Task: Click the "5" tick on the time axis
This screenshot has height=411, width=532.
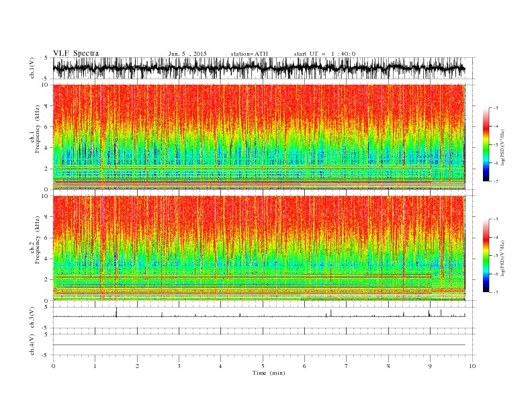Action: click(x=263, y=366)
